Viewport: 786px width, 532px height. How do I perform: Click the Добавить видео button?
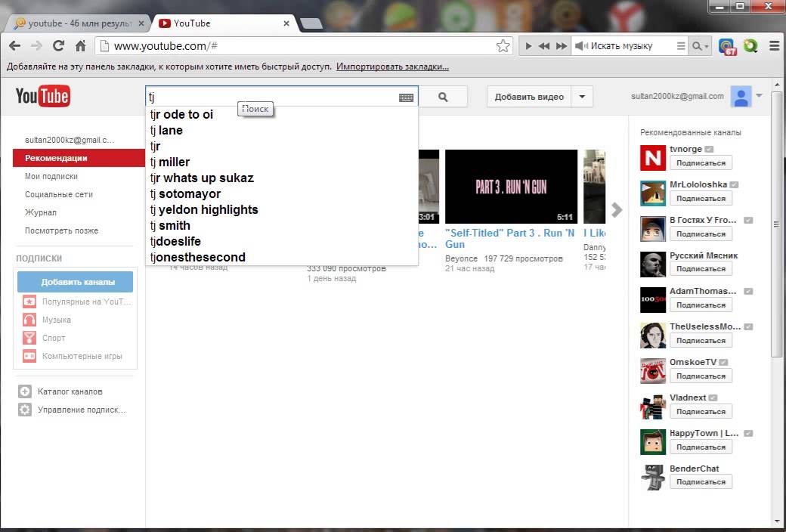tap(529, 97)
